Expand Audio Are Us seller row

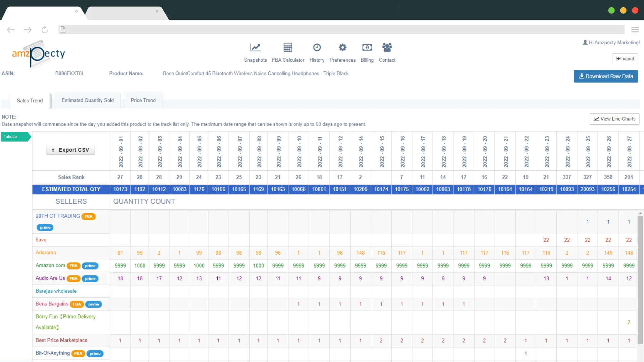50,278
